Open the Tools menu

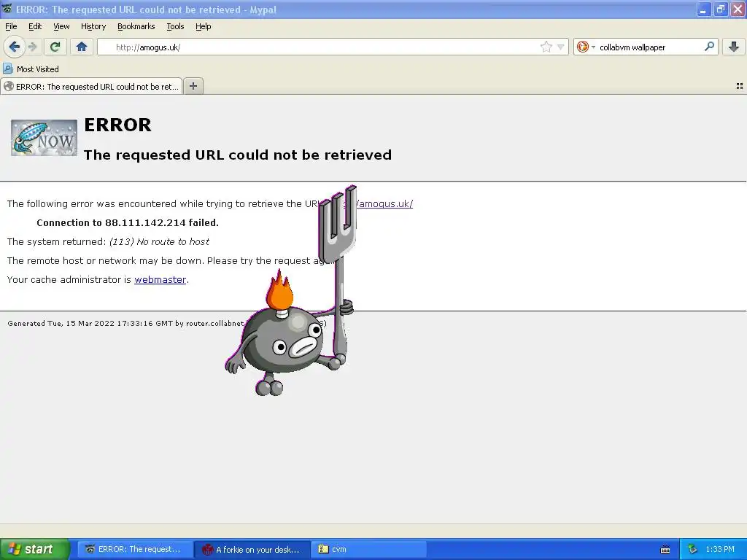pos(175,26)
